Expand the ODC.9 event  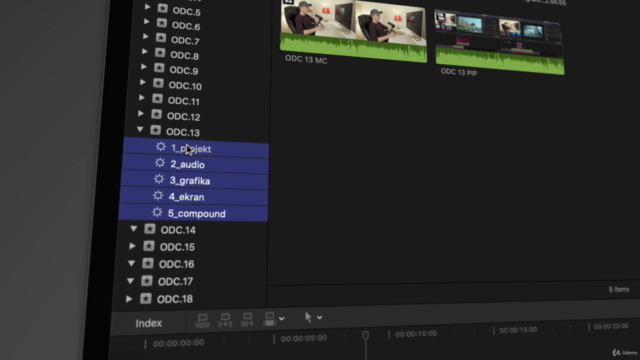(x=144, y=67)
